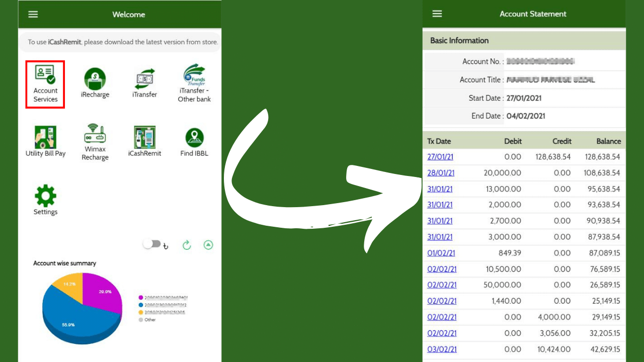Open the 01/02/21 transaction link

(441, 253)
